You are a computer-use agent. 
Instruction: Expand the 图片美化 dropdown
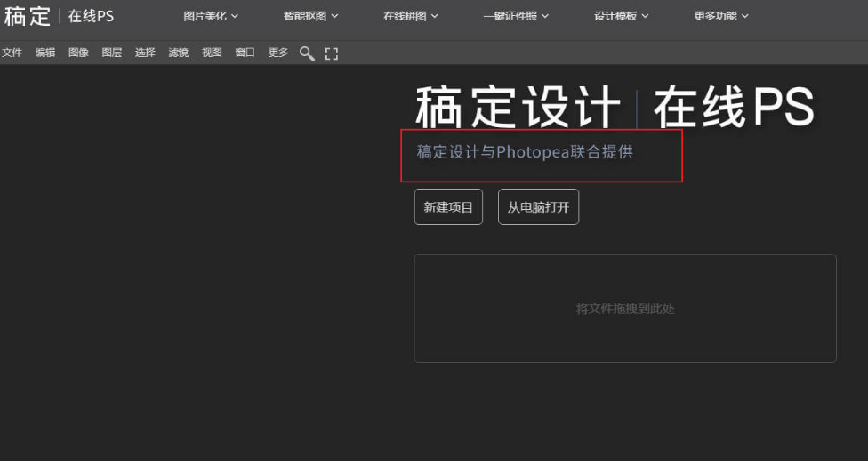pos(211,16)
